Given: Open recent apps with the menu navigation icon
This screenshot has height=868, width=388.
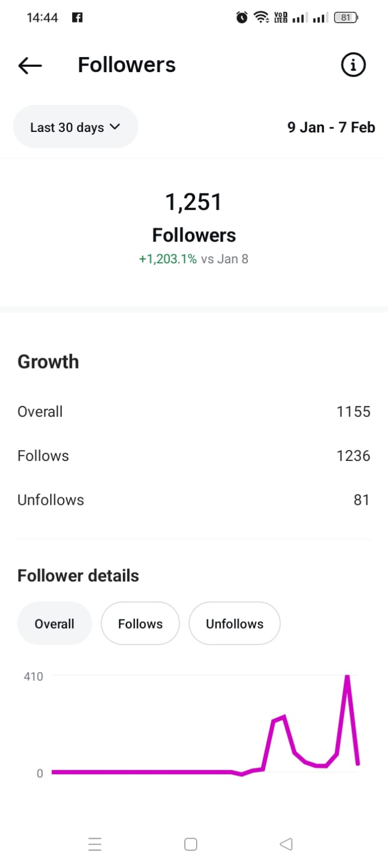Looking at the screenshot, I should [95, 844].
